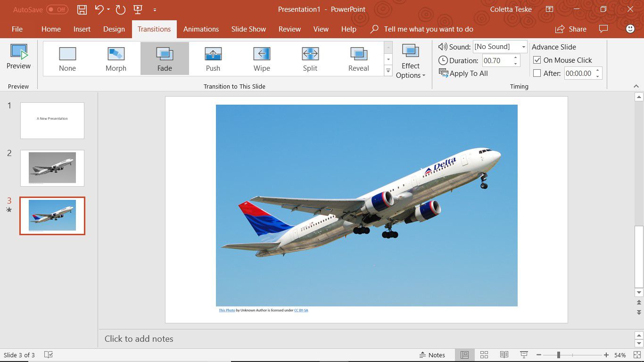Go to previous slide double arrow
644x362 pixels.
(x=639, y=303)
